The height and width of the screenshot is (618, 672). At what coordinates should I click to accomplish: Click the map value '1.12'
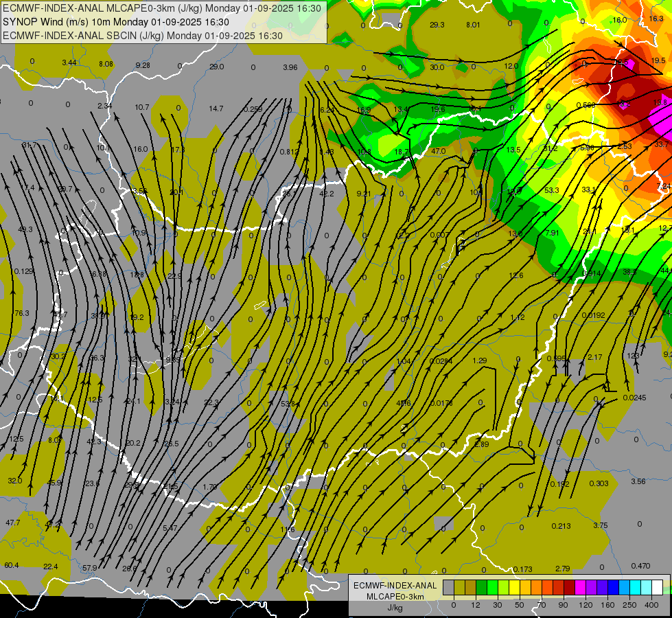pyautogui.click(x=518, y=317)
